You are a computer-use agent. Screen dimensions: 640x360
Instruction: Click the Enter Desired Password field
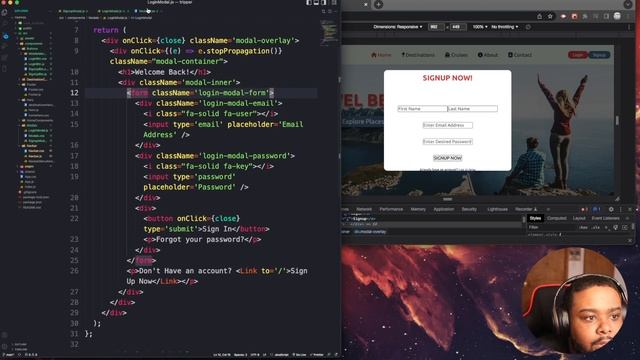447,141
